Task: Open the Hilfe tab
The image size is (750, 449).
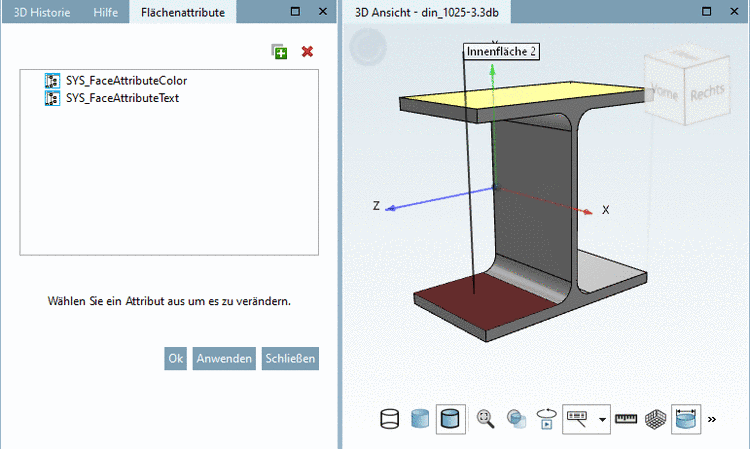Action: (x=106, y=12)
